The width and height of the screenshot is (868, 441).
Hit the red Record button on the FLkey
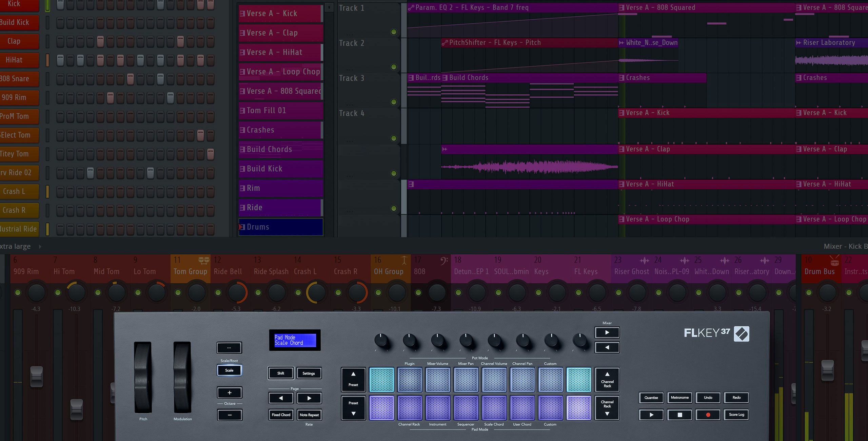708,415
